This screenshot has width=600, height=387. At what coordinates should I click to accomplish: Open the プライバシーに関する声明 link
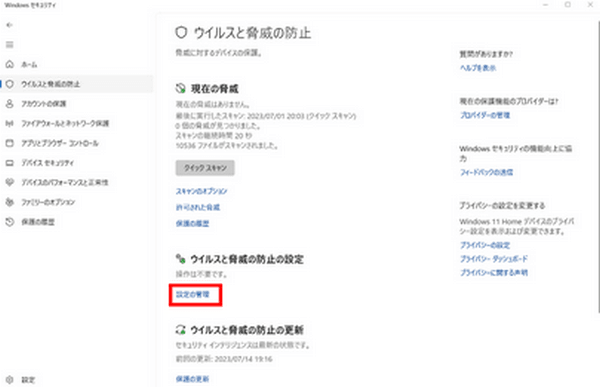click(x=494, y=273)
